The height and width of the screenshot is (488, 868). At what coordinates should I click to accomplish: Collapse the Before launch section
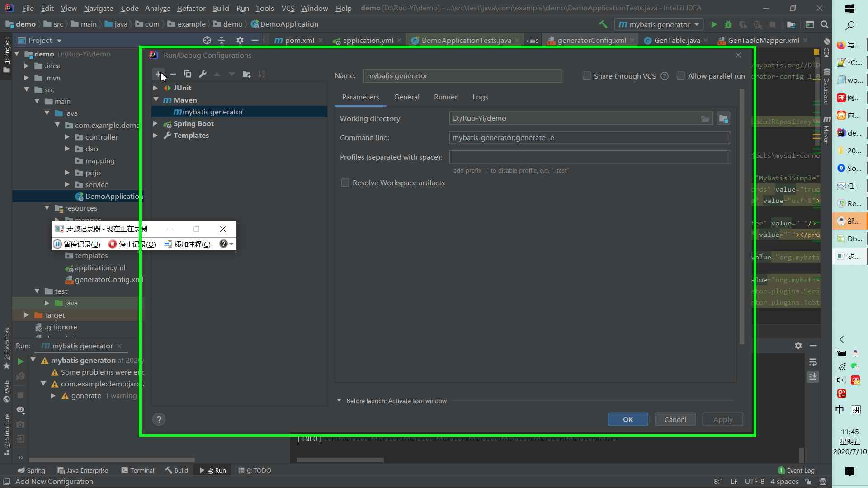point(339,401)
